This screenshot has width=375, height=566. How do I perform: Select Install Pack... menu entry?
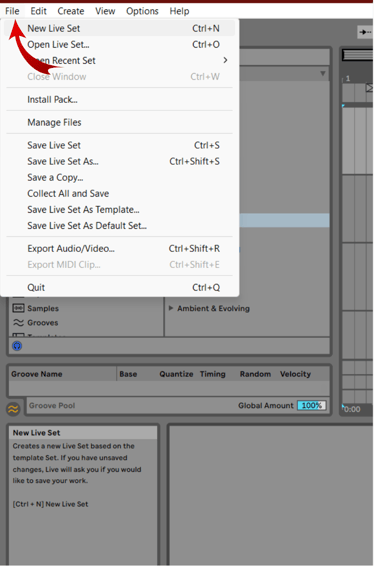coord(119,99)
